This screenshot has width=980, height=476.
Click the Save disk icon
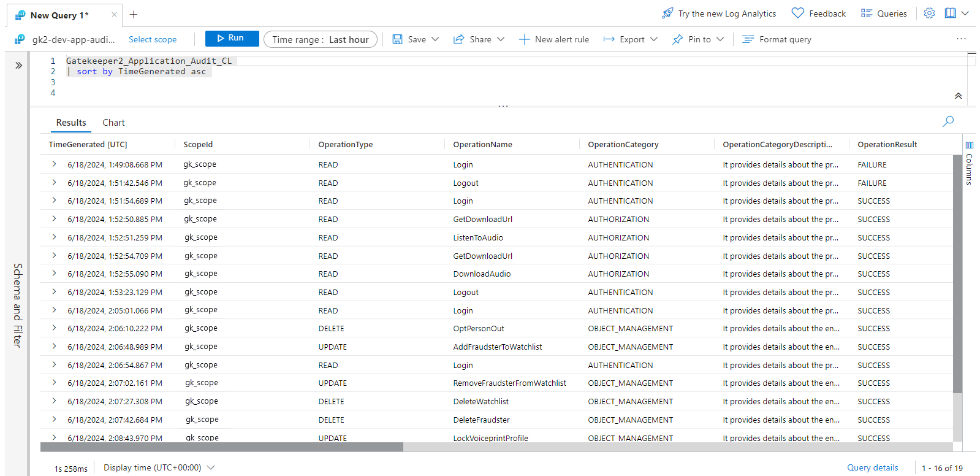pos(397,39)
